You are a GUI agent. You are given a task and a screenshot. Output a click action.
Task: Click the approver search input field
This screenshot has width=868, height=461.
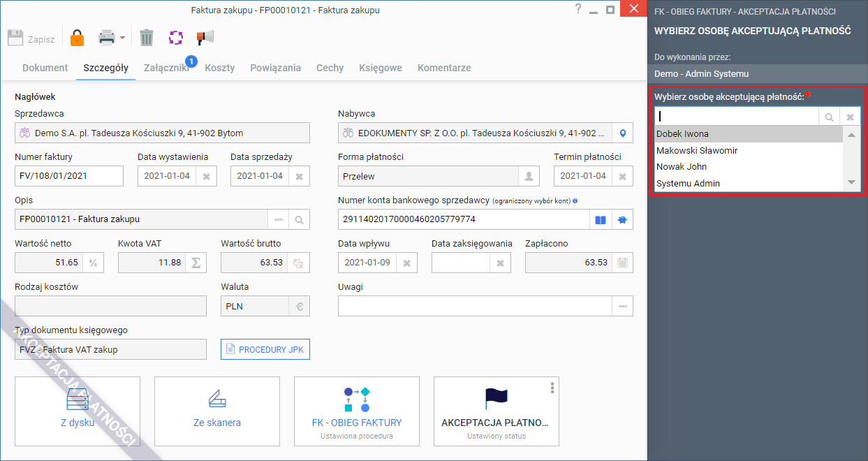point(737,117)
